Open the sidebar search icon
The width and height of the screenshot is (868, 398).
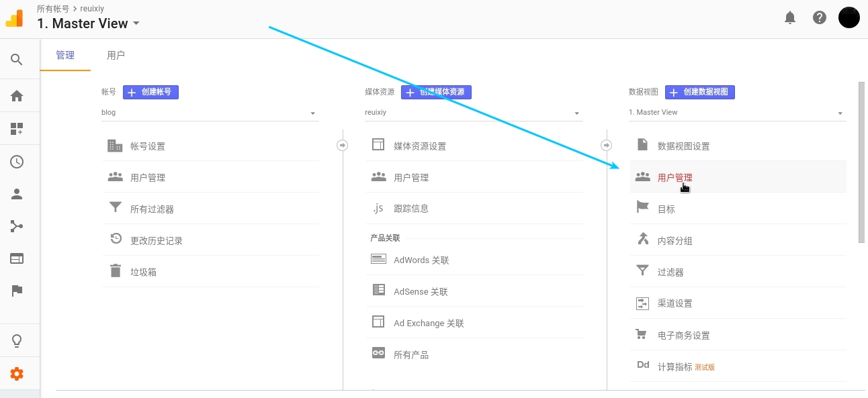coord(17,60)
